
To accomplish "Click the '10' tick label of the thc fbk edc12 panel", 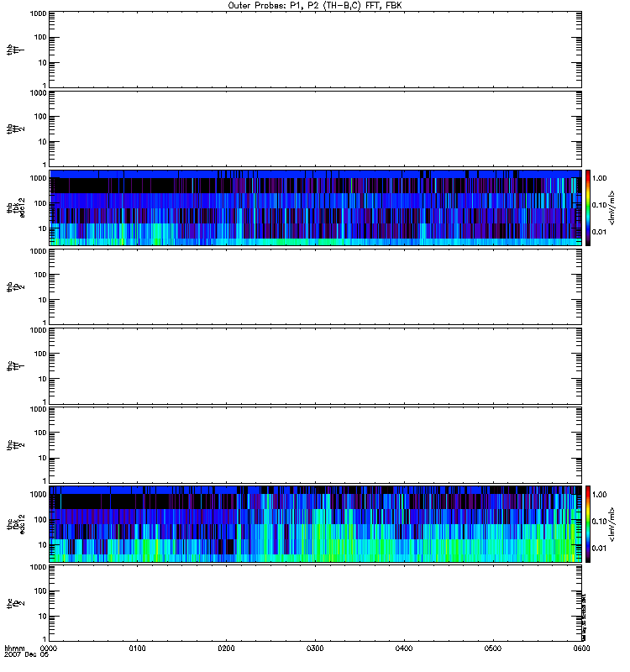I will (x=43, y=545).
